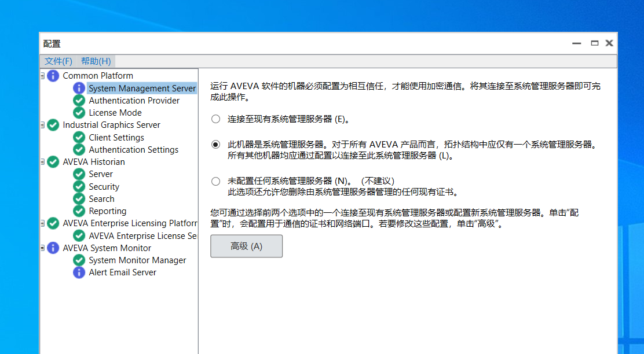The height and width of the screenshot is (354, 644).
Task: Click green checkmark icon next to Authentication Provider
Action: point(79,101)
